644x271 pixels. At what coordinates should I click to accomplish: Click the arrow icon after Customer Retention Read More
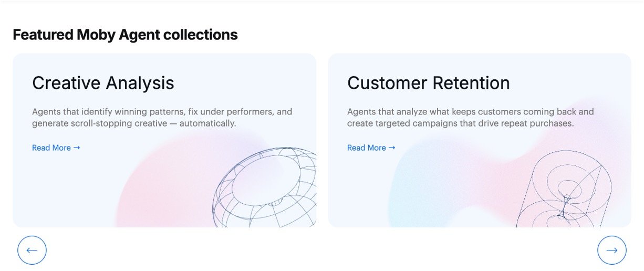pos(392,148)
